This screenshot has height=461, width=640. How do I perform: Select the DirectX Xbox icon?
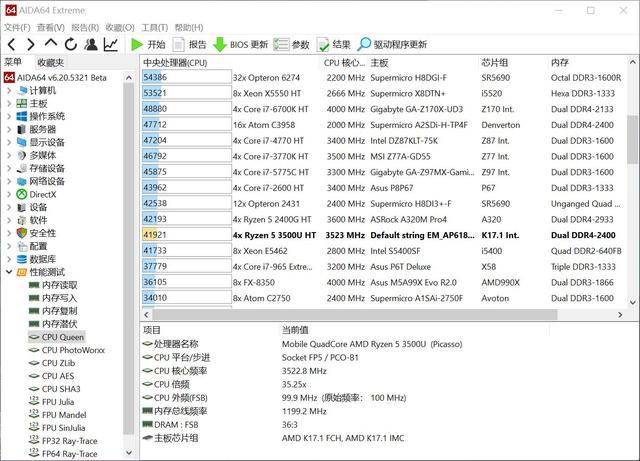click(22, 194)
